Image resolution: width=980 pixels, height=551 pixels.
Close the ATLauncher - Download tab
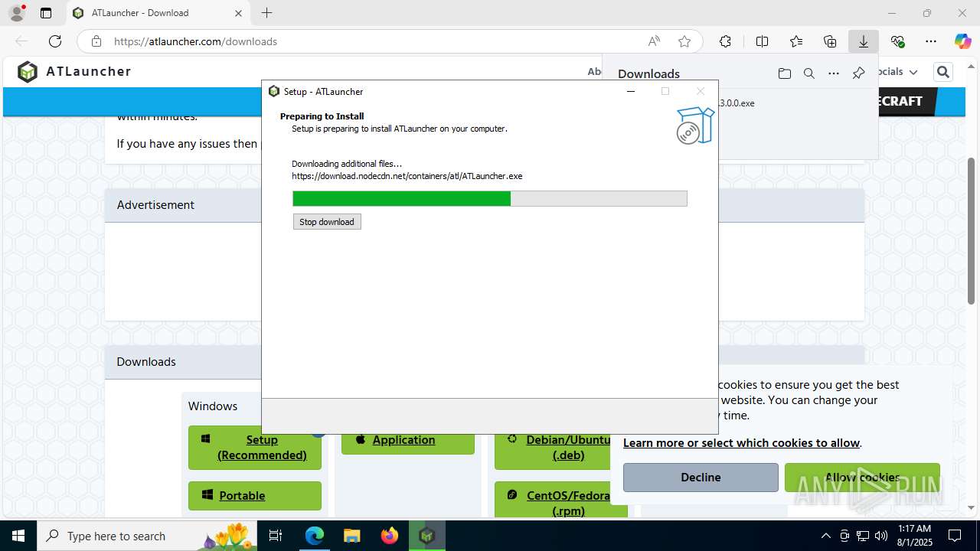pyautogui.click(x=238, y=13)
